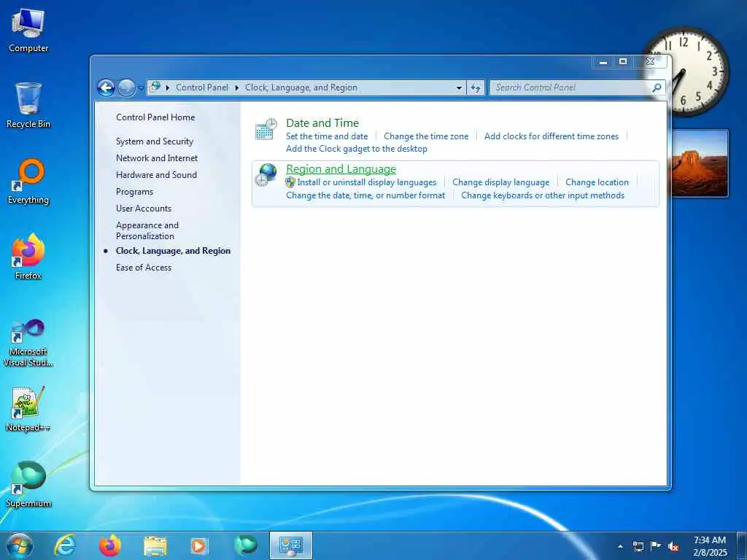This screenshot has height=560, width=747.
Task: Open the Date and Time icon
Action: click(x=266, y=129)
